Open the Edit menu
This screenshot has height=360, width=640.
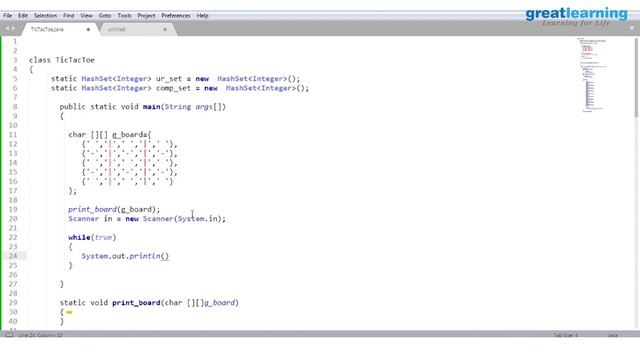tap(23, 16)
